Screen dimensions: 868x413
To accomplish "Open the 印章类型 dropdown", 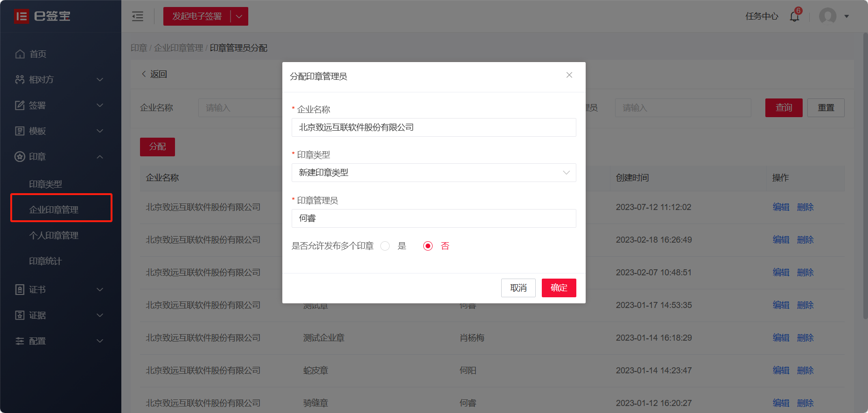I will [x=434, y=173].
